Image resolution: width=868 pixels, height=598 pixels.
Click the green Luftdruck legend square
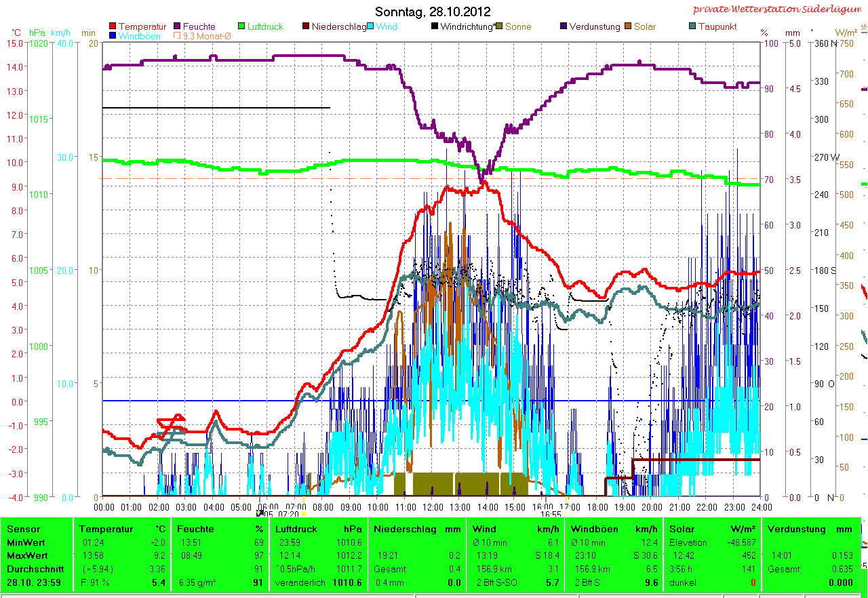[x=241, y=26]
